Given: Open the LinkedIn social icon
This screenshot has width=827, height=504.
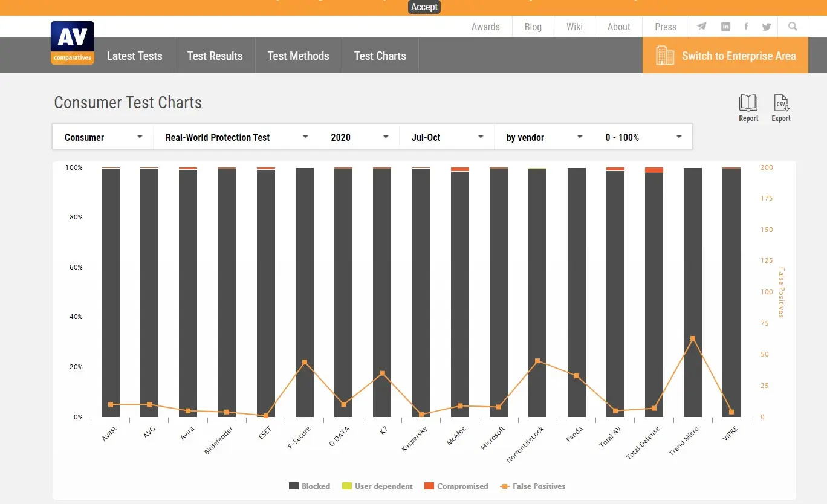Looking at the screenshot, I should [725, 27].
